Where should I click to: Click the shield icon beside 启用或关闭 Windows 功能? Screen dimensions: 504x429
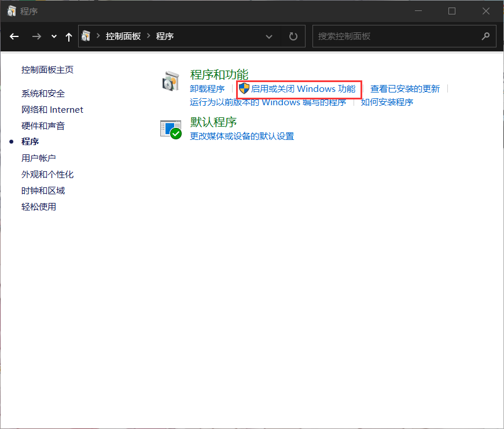[x=244, y=88]
